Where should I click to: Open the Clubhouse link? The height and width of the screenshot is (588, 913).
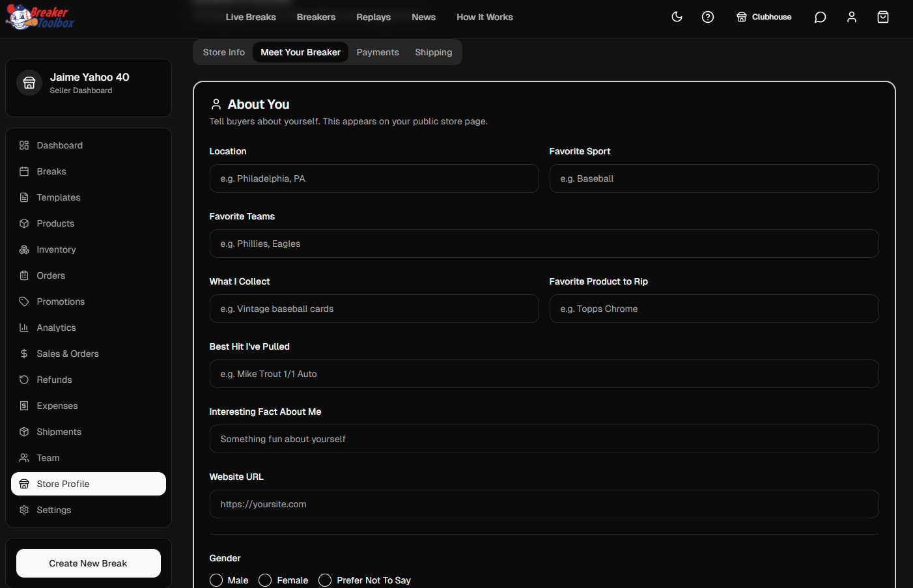(x=764, y=17)
